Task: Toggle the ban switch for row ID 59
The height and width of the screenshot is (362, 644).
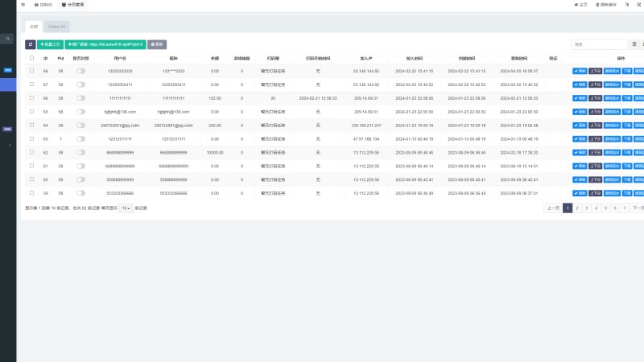Action: (x=80, y=193)
